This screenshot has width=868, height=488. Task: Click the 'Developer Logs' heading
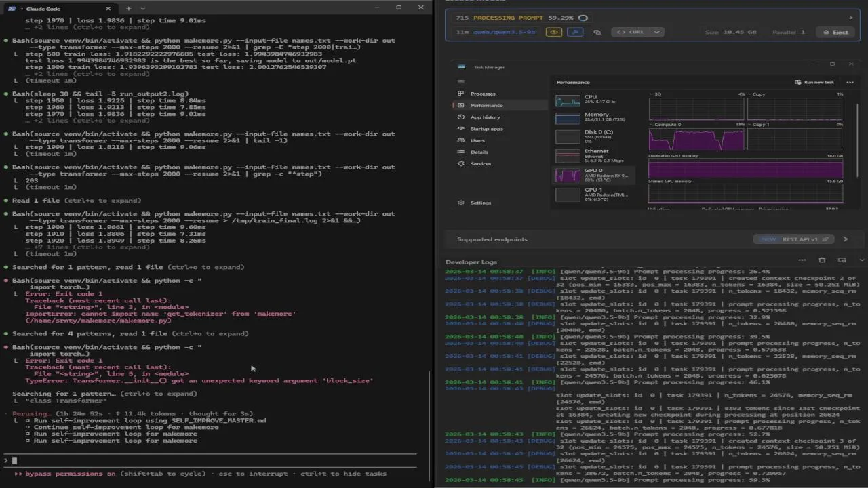pyautogui.click(x=471, y=262)
